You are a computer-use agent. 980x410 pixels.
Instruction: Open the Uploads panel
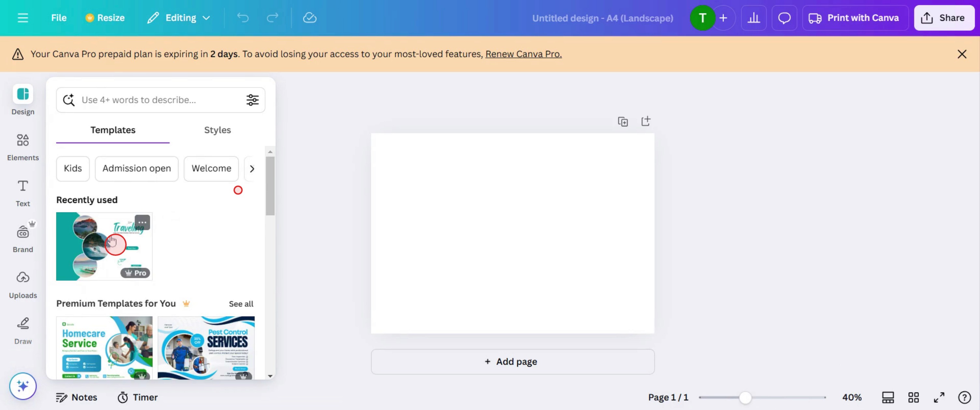(x=23, y=285)
